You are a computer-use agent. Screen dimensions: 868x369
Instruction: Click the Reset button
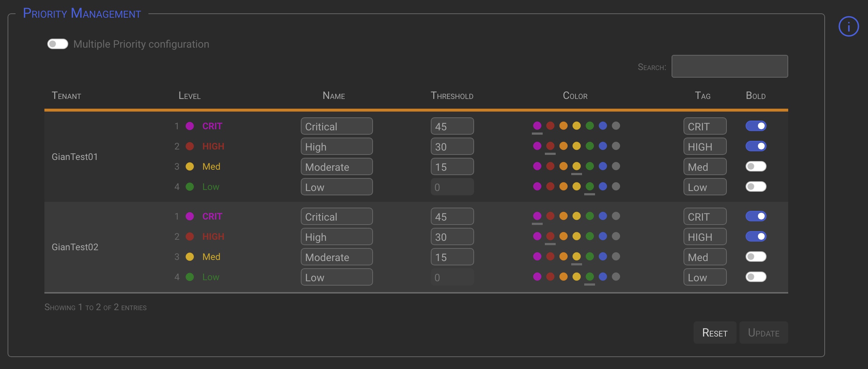(715, 333)
